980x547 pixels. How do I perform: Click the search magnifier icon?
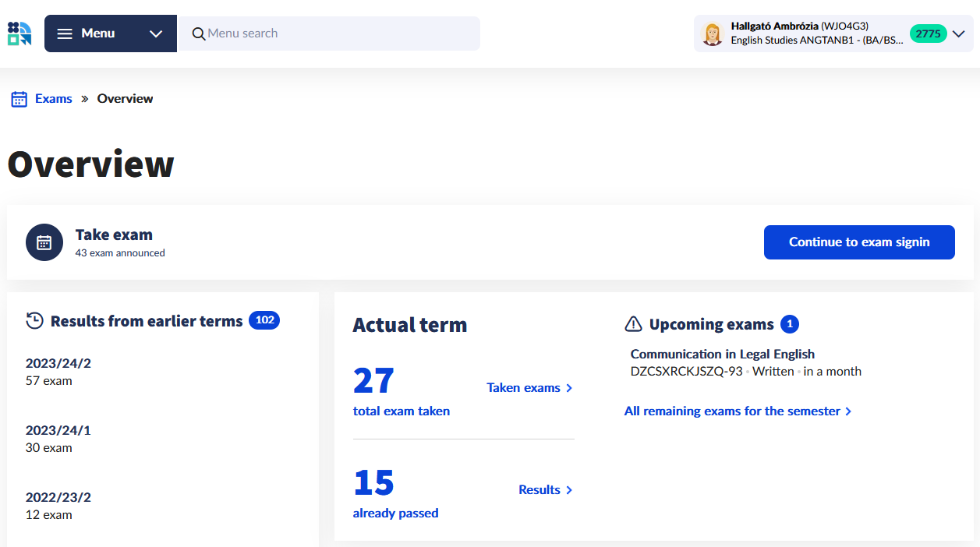(199, 34)
